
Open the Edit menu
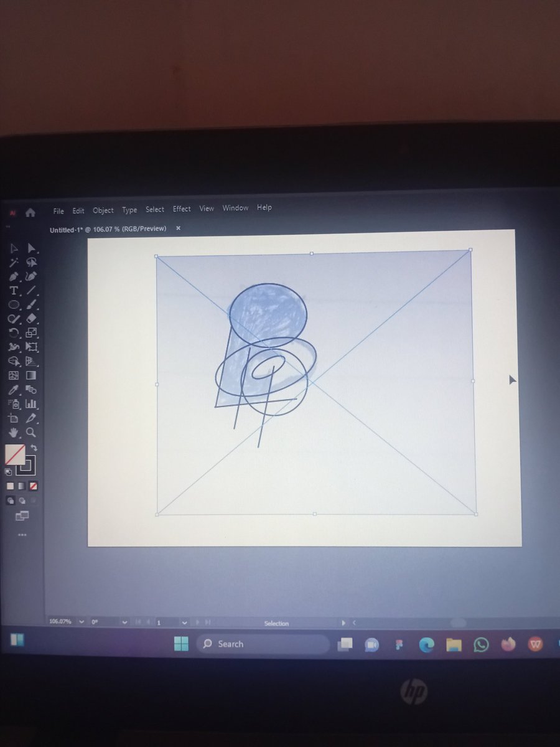coord(78,211)
